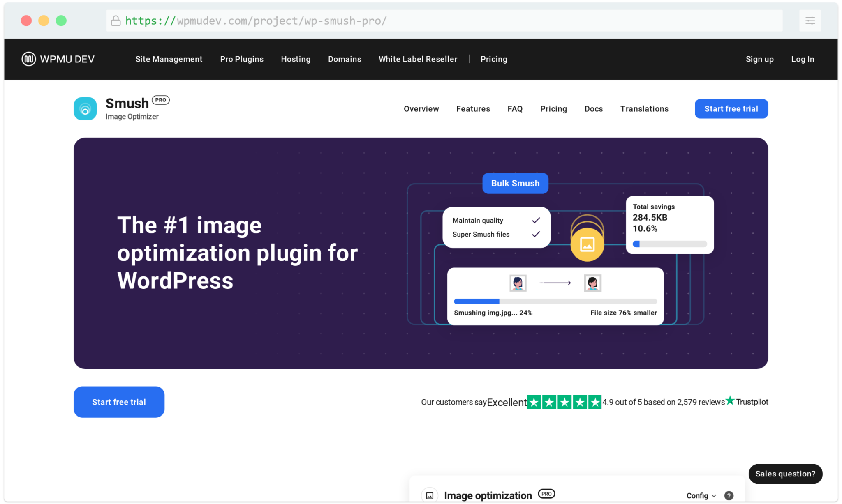This screenshot has width=842, height=504.
Task: Click the WPMU DEV logo
Action: [58, 59]
